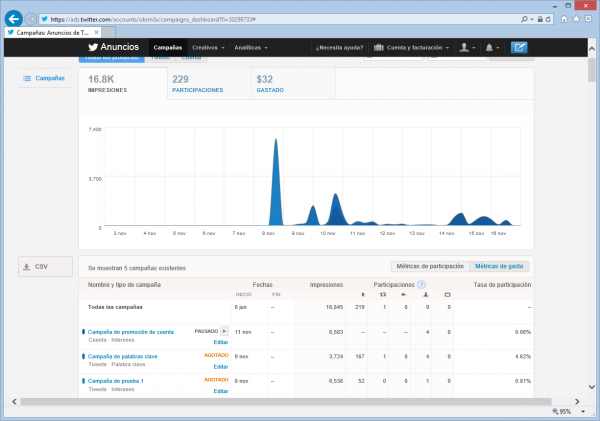Click the refresh icon in address bar
Screen dimensions: 600x421
(548, 19)
